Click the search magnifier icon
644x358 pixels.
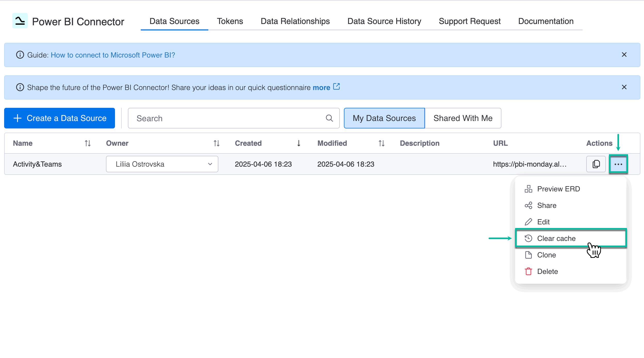(x=329, y=118)
